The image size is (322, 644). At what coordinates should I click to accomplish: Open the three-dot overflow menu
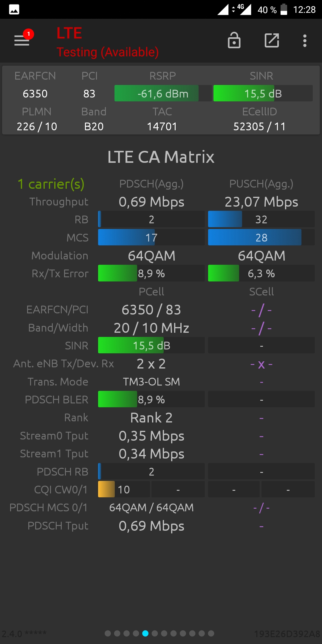click(305, 41)
